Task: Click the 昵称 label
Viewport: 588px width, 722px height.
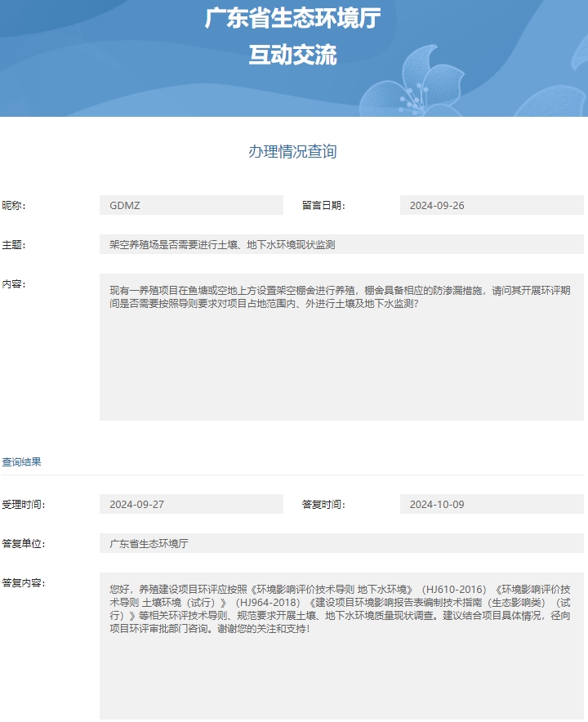Action: point(14,206)
